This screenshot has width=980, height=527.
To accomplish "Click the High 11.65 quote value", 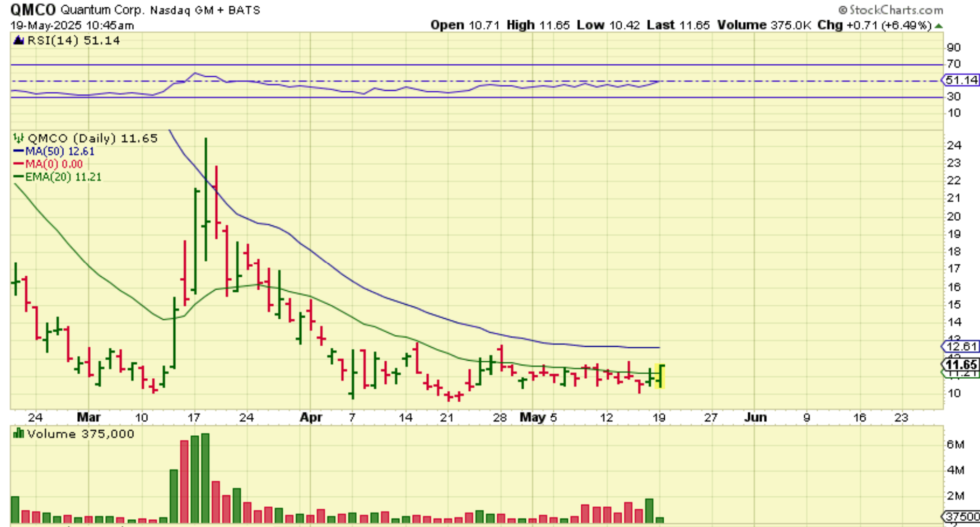I will (x=538, y=25).
